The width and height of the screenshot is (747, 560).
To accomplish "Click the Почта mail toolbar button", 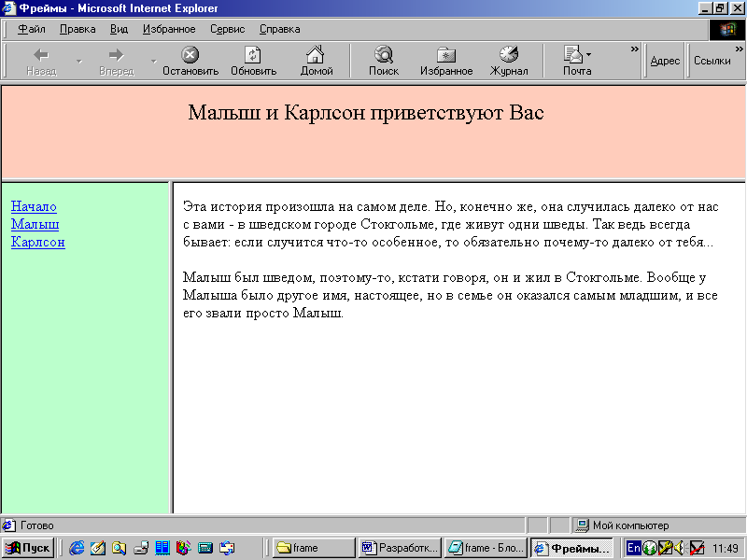I will (576, 61).
